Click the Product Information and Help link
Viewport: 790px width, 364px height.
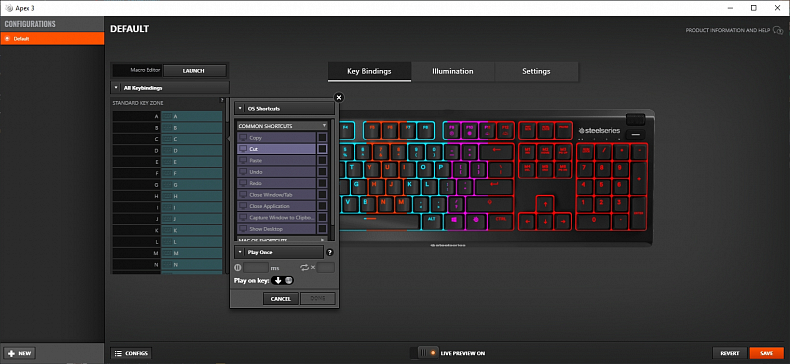(x=728, y=30)
